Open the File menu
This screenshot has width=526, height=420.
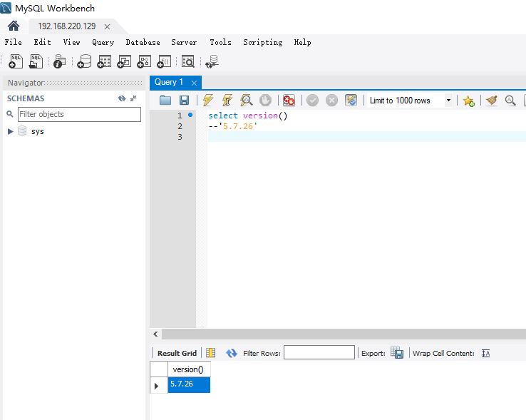[x=14, y=42]
